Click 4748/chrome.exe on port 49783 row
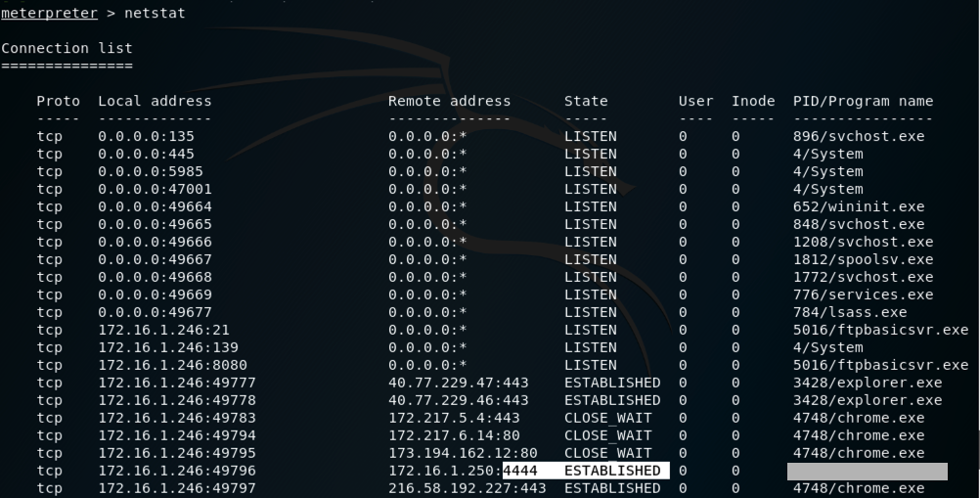 pyautogui.click(x=859, y=418)
